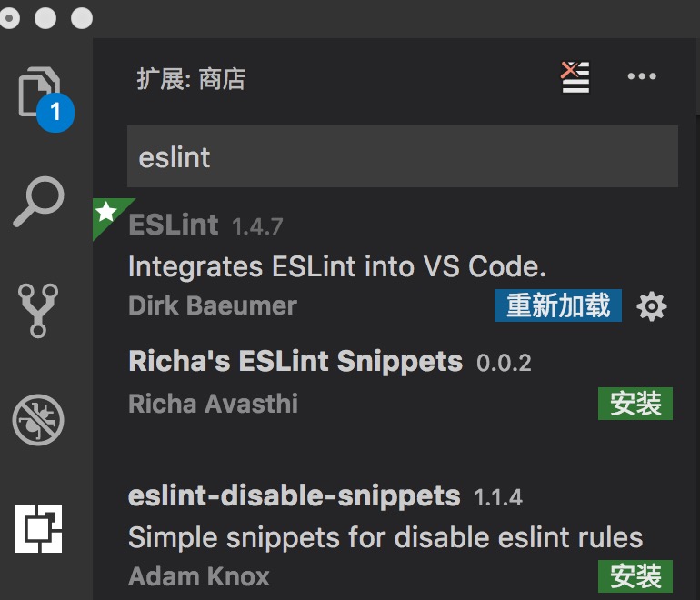Open the three-dot more actions menu
Screen dimensions: 700x600
pos(642,76)
